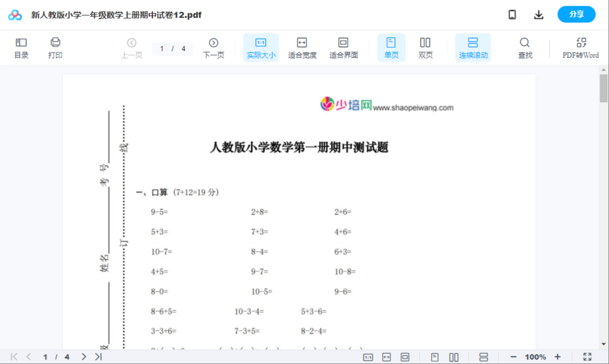The height and width of the screenshot is (364, 609).
Task: Jump to last page using bottom navigation
Action: click(x=98, y=356)
